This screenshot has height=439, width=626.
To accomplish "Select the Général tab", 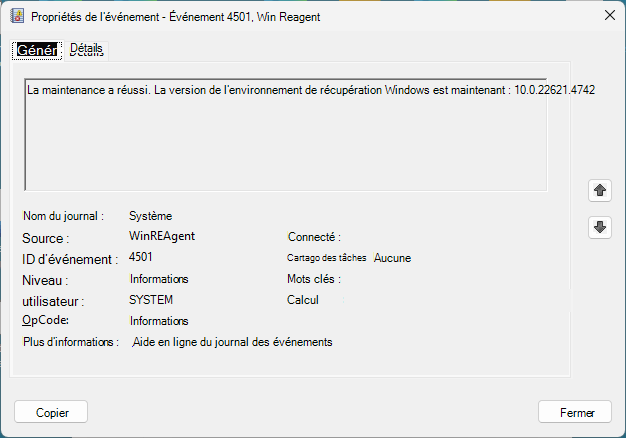I will tap(37, 50).
